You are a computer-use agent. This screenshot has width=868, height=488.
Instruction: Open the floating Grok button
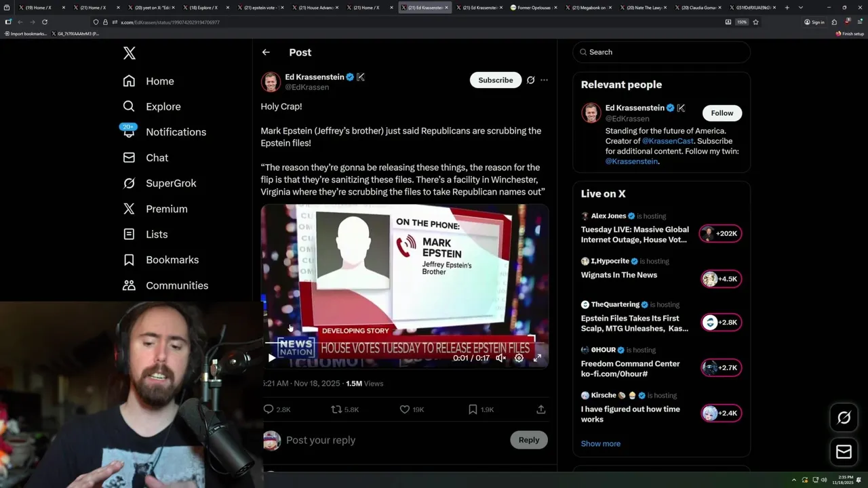[844, 418]
